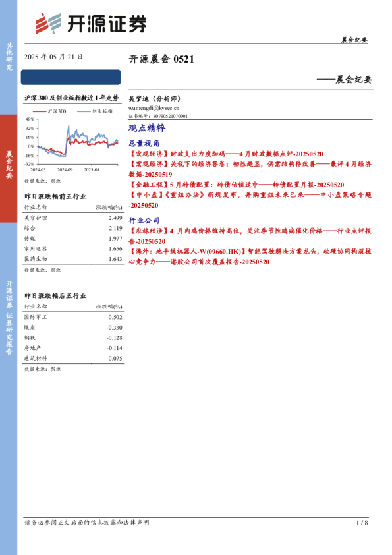Click analyst name 吴梦迪（分析师）
This screenshot has width=392, height=555.
tap(155, 99)
